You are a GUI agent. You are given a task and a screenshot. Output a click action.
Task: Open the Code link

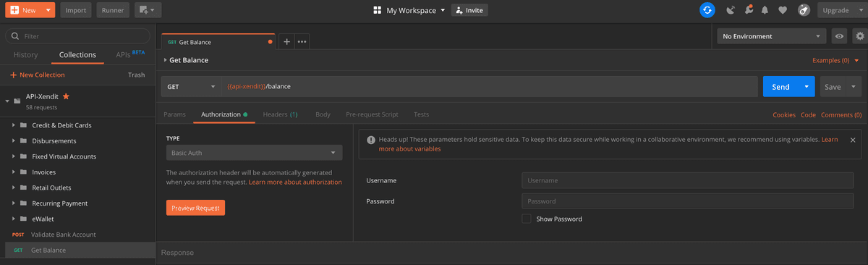(808, 114)
